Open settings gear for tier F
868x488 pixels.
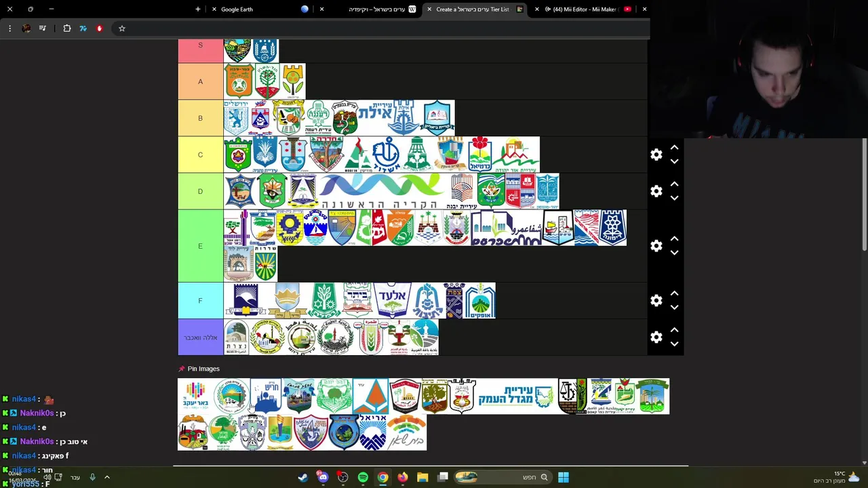656,300
